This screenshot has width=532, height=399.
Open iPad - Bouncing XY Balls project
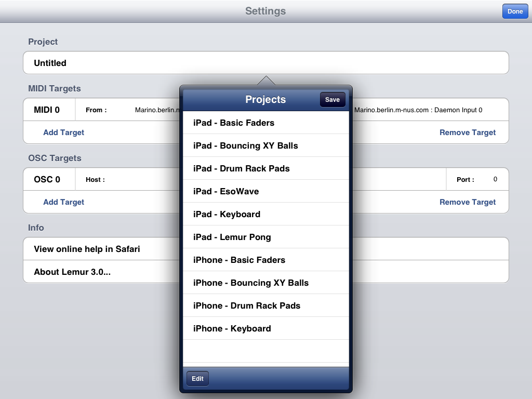tap(265, 146)
